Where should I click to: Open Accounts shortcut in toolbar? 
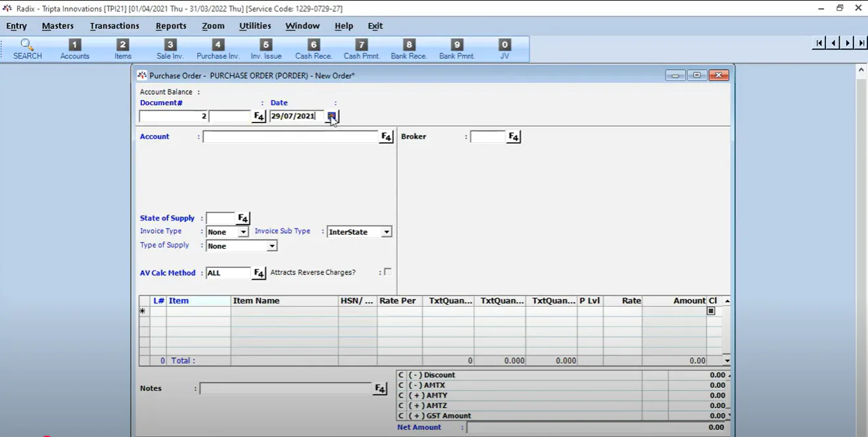click(x=75, y=49)
